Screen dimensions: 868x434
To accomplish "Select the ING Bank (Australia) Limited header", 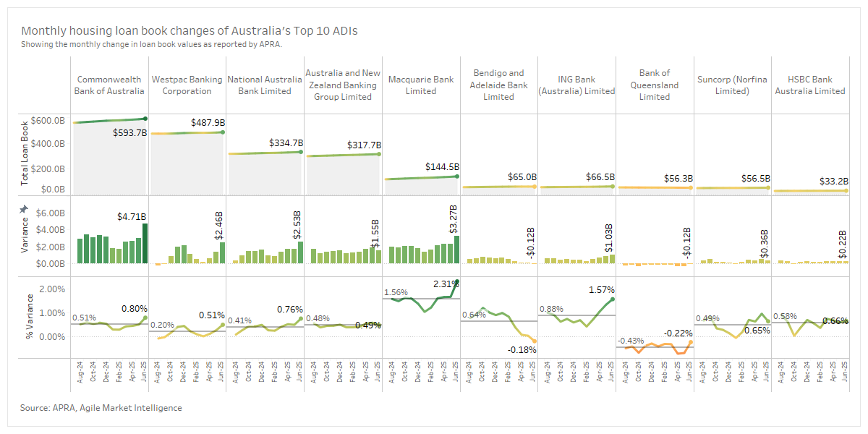I will tap(576, 85).
